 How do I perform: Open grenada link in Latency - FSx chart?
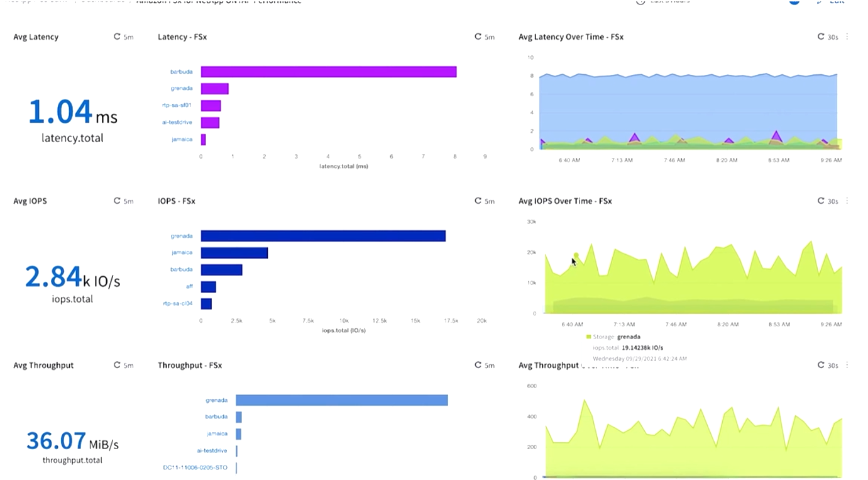point(182,89)
